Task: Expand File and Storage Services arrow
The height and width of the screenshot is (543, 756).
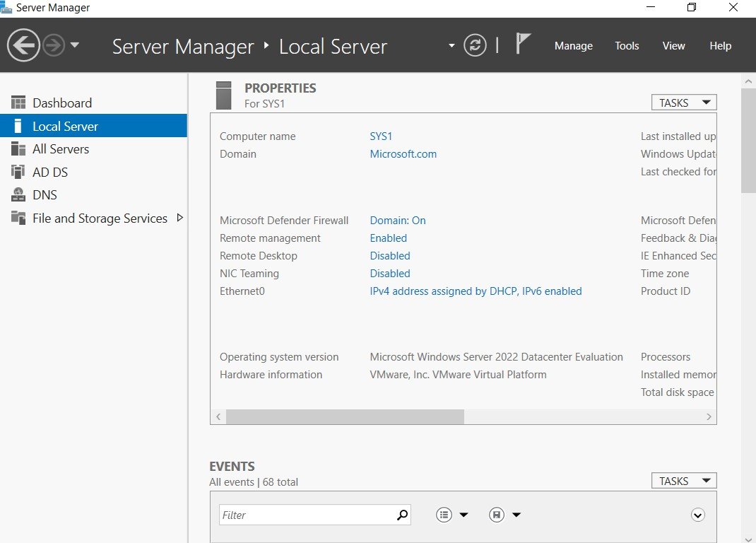Action: coord(180,218)
